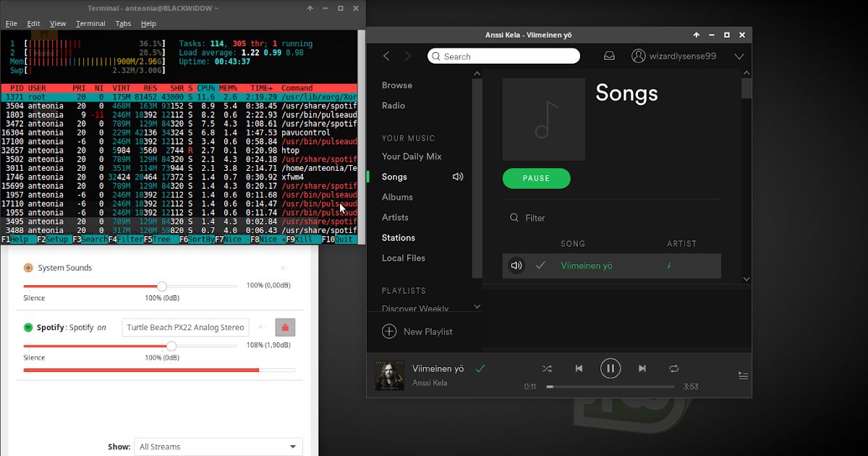
Task: Click the now playing Viimeinen yö title
Action: [x=438, y=368]
